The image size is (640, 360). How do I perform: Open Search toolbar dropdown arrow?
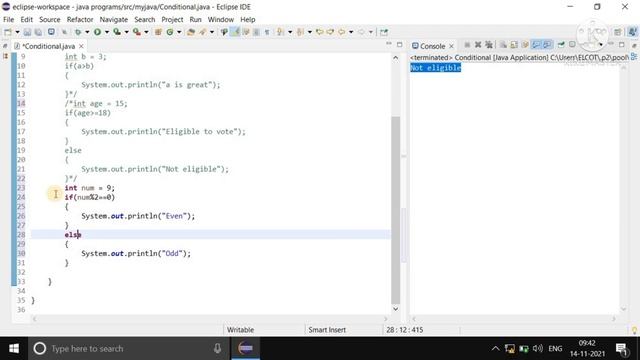[x=212, y=32]
